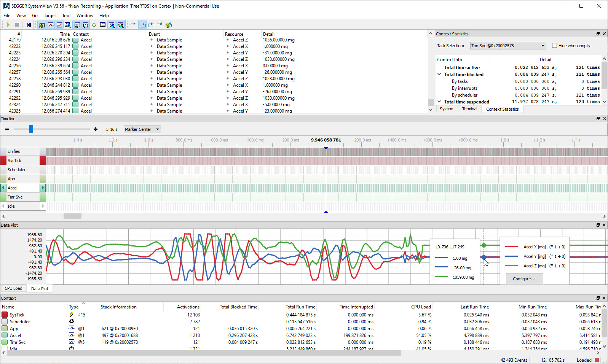
Task: Click the green Start Recording play button
Action: pyautogui.click(x=8, y=25)
